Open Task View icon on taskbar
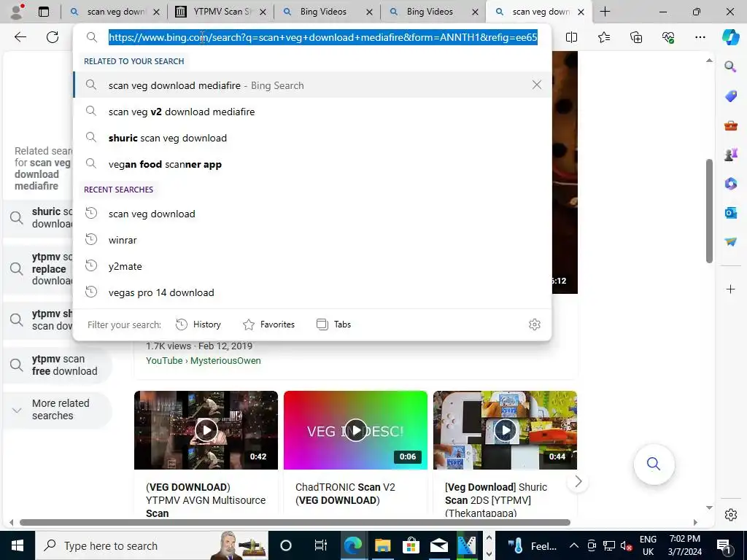The height and width of the screenshot is (560, 747). [321, 545]
